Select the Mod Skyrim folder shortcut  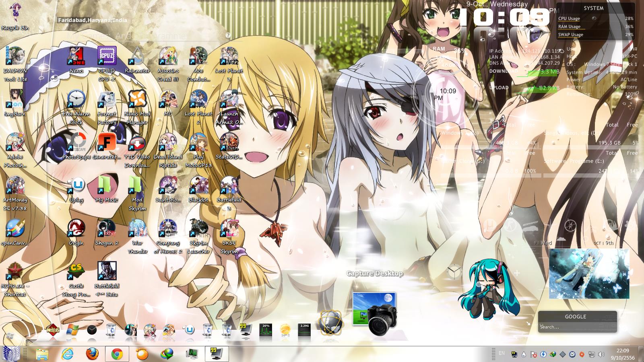[137, 193]
